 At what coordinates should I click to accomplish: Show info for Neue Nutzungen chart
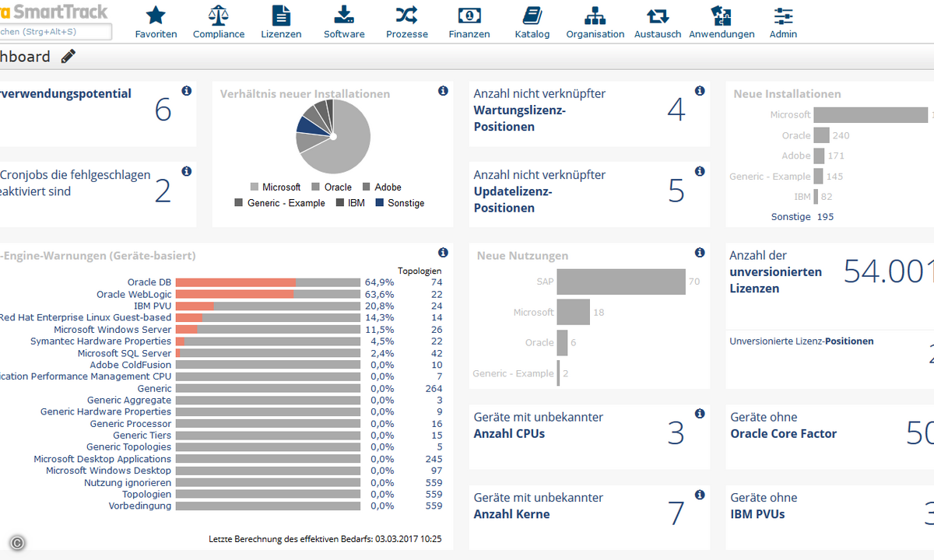click(700, 253)
